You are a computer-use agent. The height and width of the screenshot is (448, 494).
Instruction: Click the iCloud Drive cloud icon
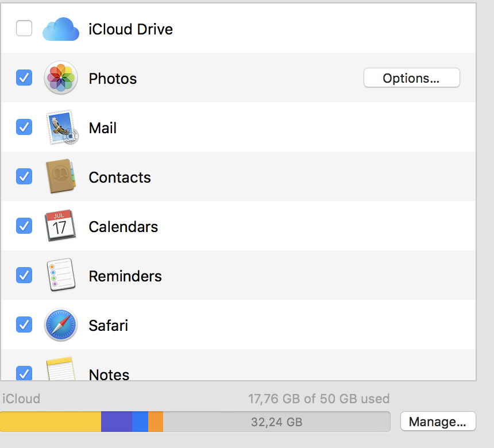coord(60,29)
